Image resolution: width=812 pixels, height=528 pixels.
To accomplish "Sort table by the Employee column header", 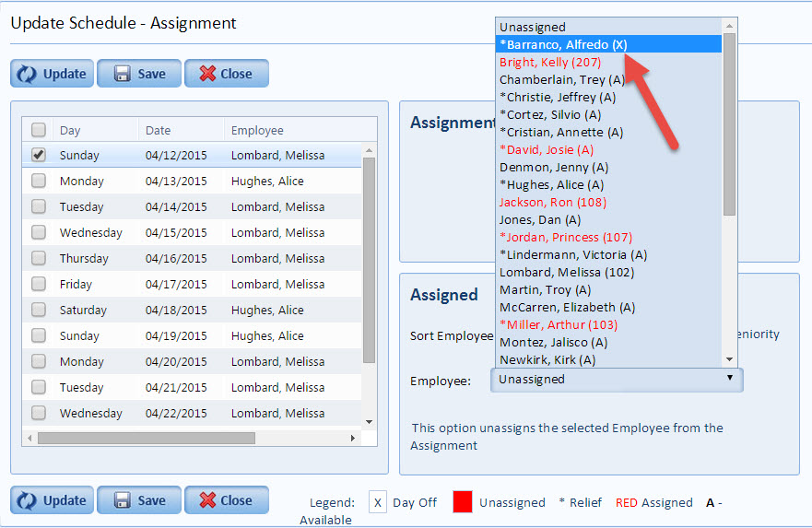I will point(258,131).
